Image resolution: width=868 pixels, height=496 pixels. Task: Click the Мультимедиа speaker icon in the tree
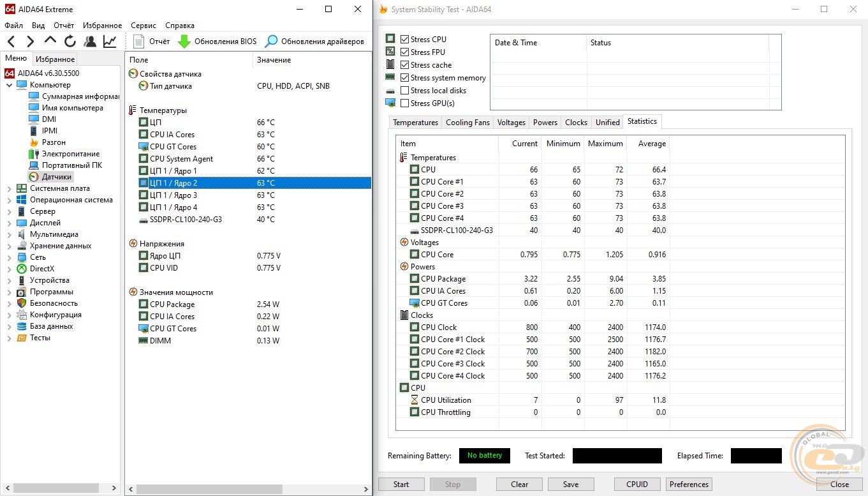pyautogui.click(x=22, y=234)
